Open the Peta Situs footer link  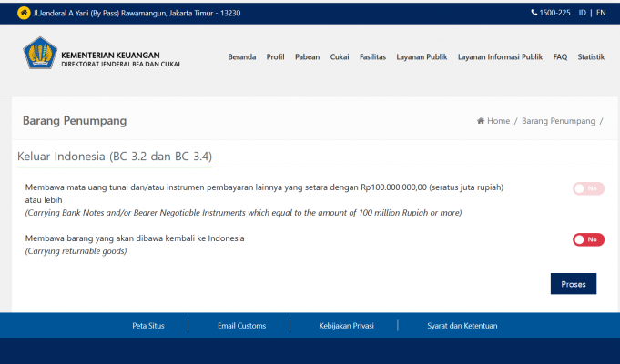pyautogui.click(x=148, y=326)
